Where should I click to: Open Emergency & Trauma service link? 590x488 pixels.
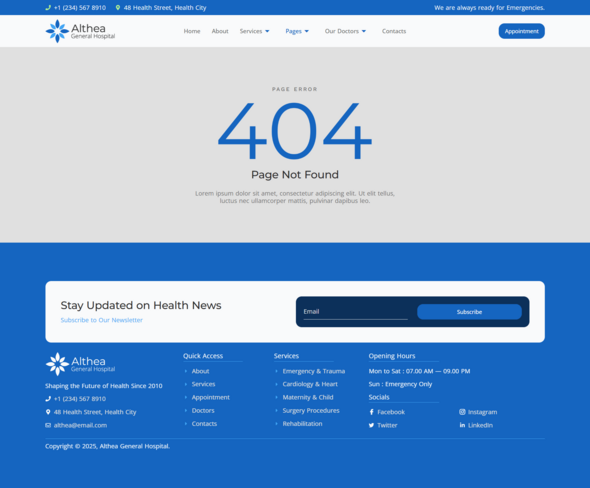coord(314,371)
